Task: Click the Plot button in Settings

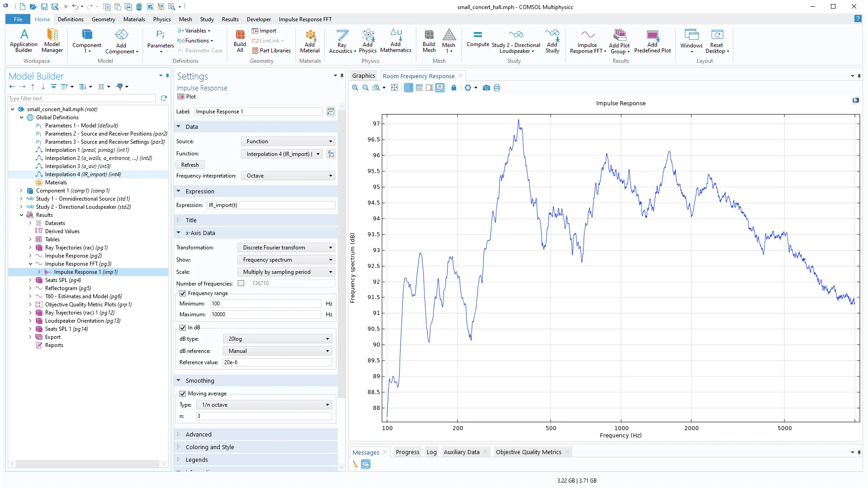Action: click(x=187, y=97)
